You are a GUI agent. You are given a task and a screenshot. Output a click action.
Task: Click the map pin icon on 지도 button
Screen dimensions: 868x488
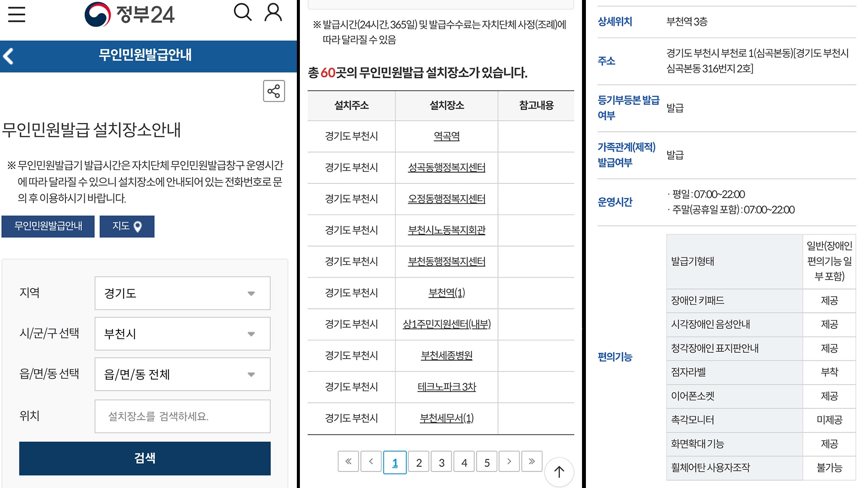pos(138,226)
